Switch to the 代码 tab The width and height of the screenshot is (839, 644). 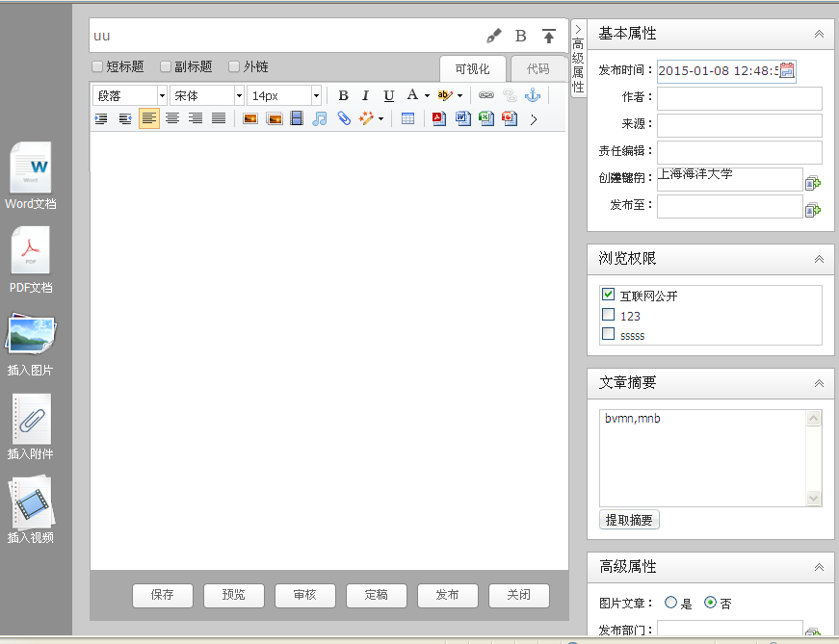click(x=538, y=69)
